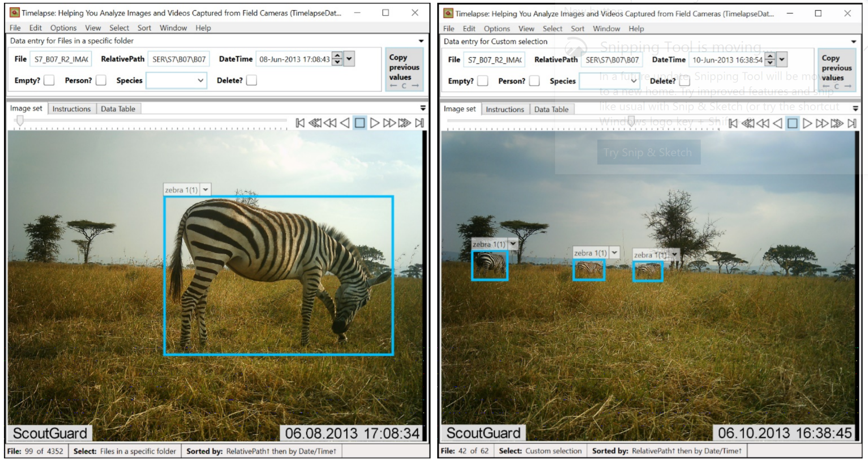868x461 pixels.
Task: Check the Empty? box in left window
Action: click(x=49, y=80)
